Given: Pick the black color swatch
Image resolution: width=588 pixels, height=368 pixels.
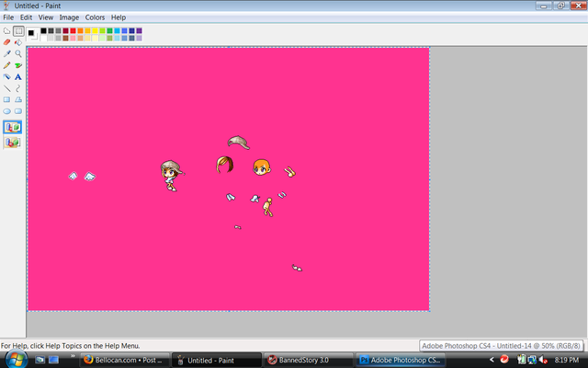Looking at the screenshot, I should (x=43, y=30).
